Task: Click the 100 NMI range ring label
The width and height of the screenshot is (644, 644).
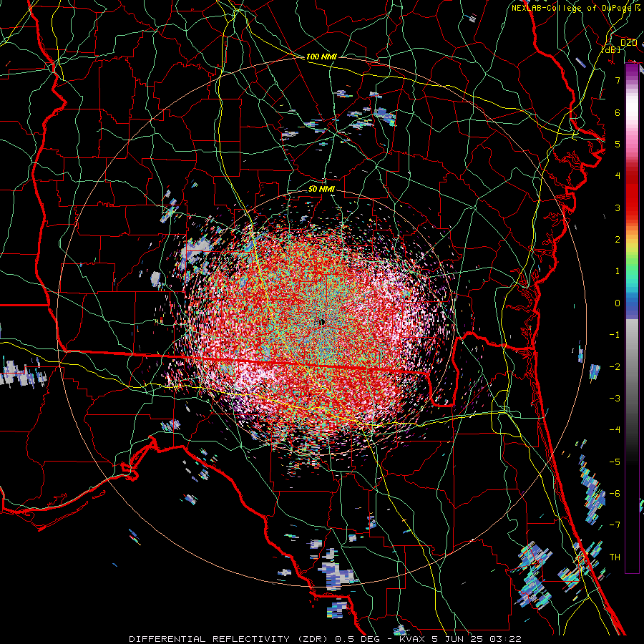Action: [x=321, y=57]
